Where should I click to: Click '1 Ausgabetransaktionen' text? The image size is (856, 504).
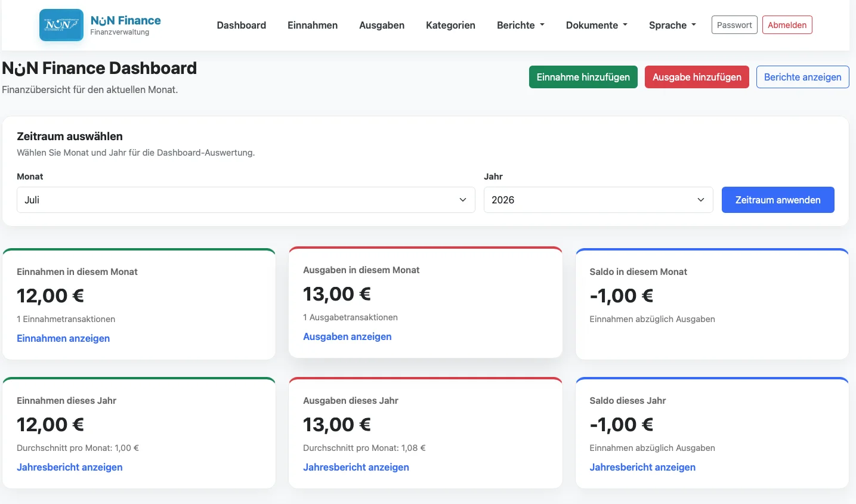350,317
